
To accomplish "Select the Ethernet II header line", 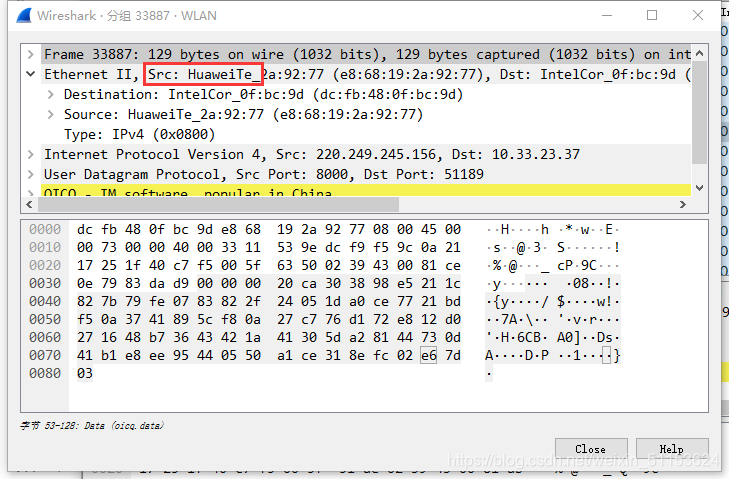I will pos(367,74).
